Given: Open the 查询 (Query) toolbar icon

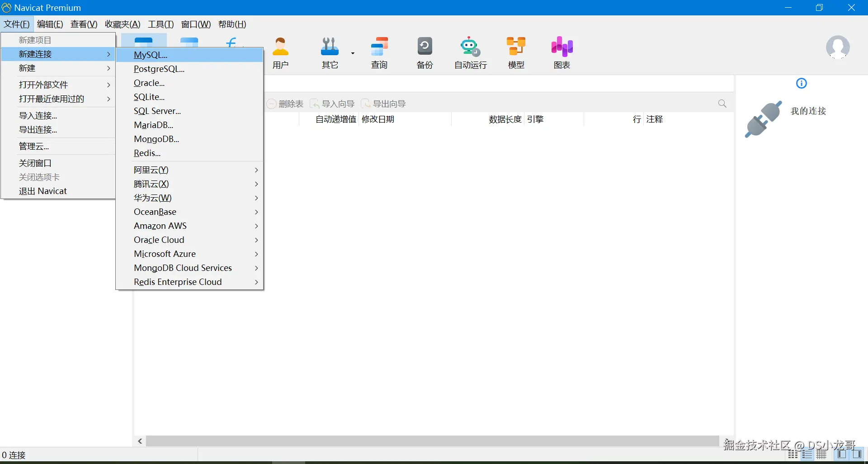Looking at the screenshot, I should click(x=379, y=53).
